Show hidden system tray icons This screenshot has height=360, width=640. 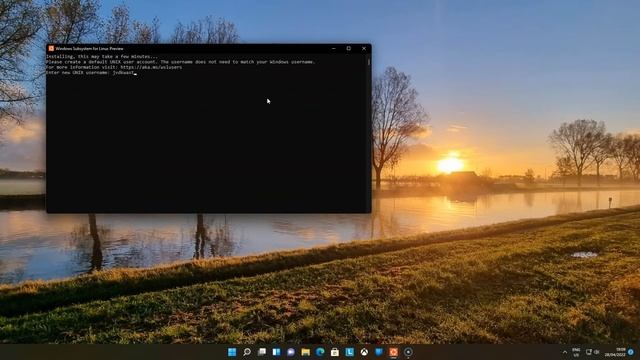(x=565, y=352)
